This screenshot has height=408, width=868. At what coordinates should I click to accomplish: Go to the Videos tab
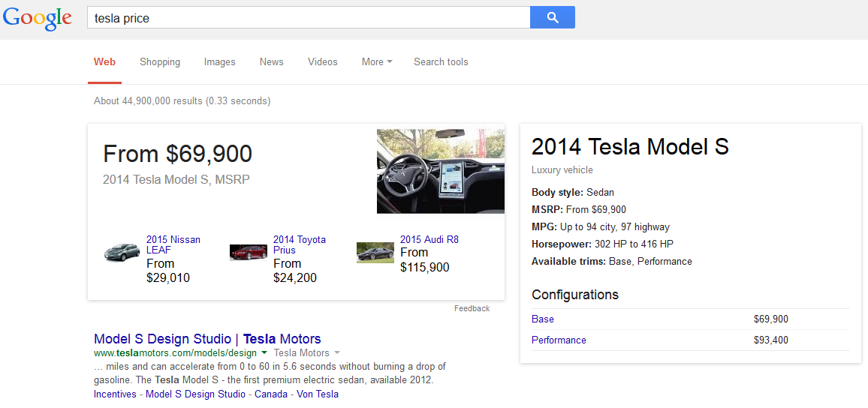click(x=323, y=62)
